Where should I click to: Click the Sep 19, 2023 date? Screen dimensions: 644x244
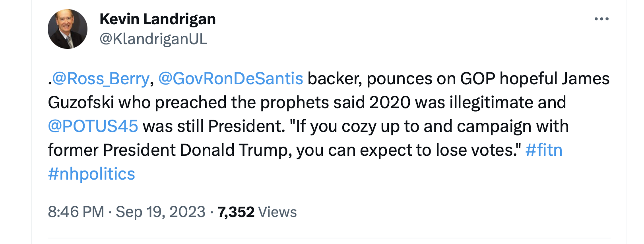click(161, 212)
